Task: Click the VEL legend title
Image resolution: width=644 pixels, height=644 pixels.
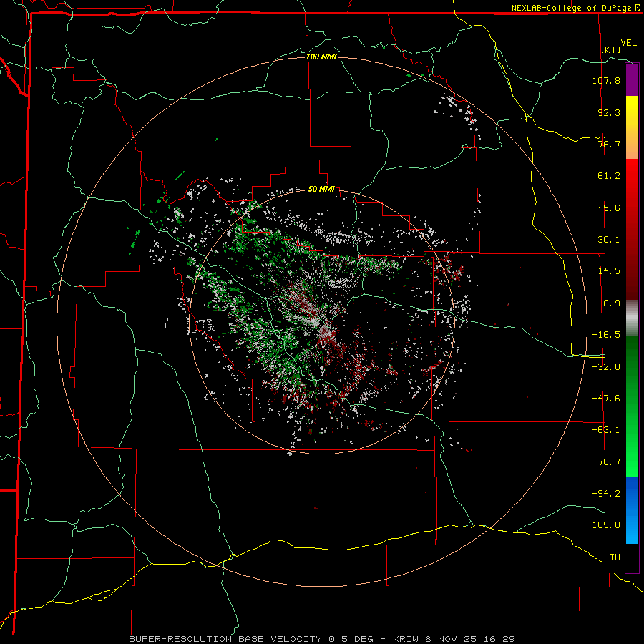Action: (x=628, y=43)
